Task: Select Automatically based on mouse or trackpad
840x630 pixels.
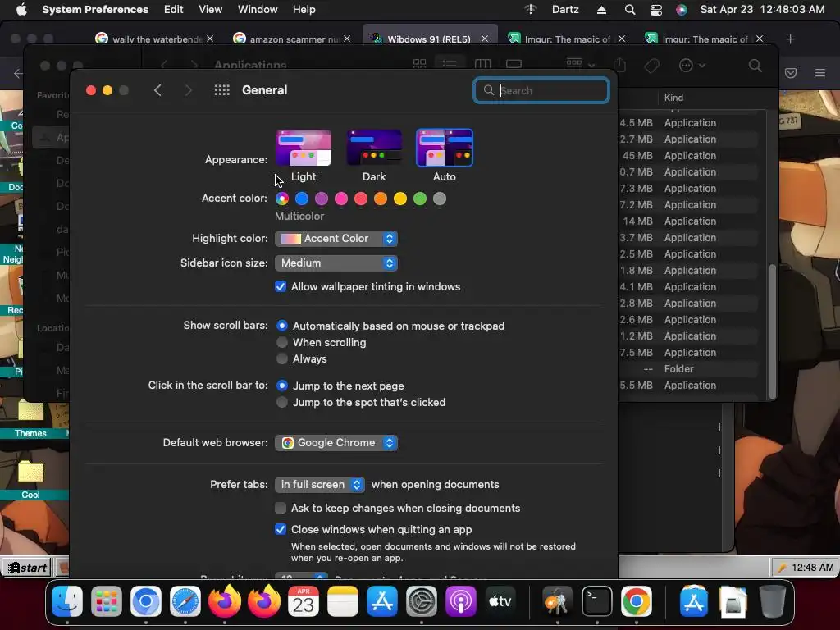Action: (282, 326)
